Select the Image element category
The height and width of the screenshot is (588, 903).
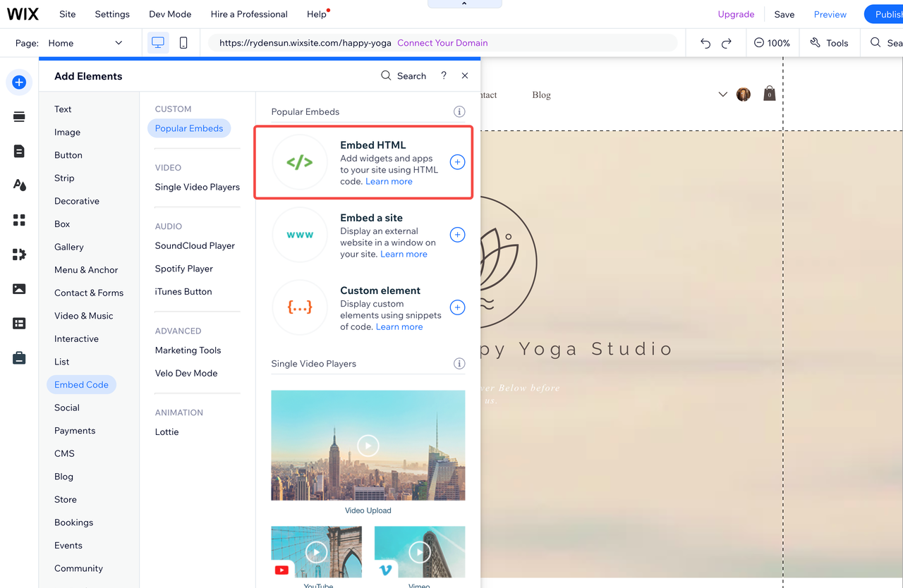coord(67,132)
